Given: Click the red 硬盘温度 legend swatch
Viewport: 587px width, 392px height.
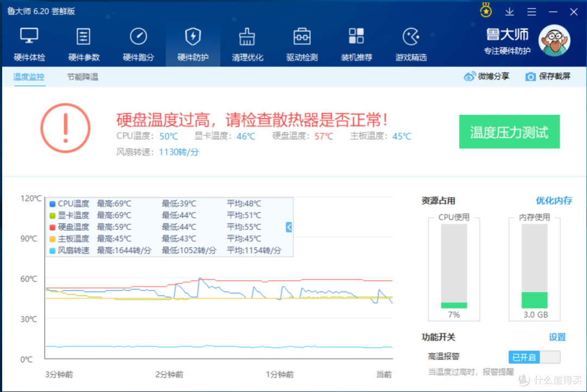Looking at the screenshot, I should pyautogui.click(x=52, y=227).
